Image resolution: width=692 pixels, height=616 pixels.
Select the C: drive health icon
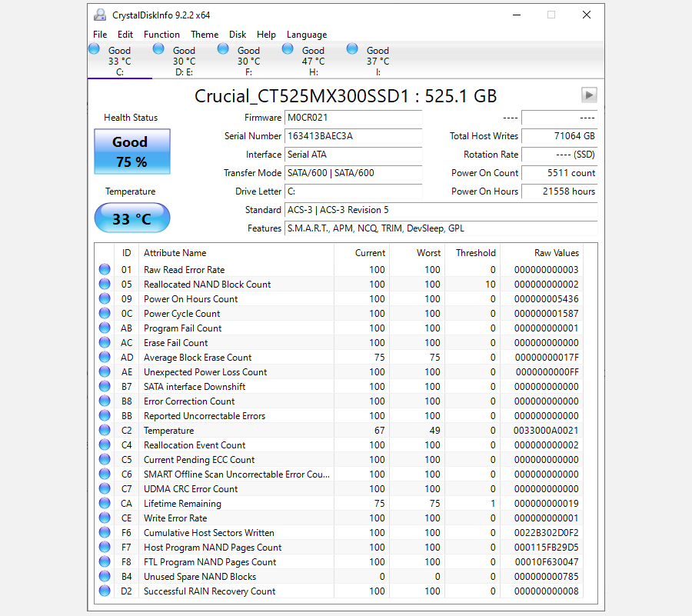pyautogui.click(x=94, y=48)
